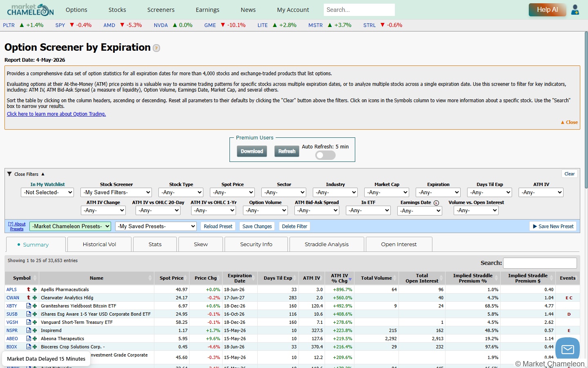The image size is (588, 368).
Task: Click green plus icon in XBTY row
Action: 35,306
